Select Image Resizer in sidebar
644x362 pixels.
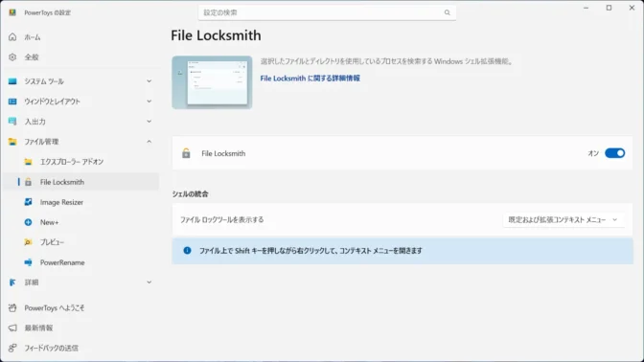coord(61,202)
